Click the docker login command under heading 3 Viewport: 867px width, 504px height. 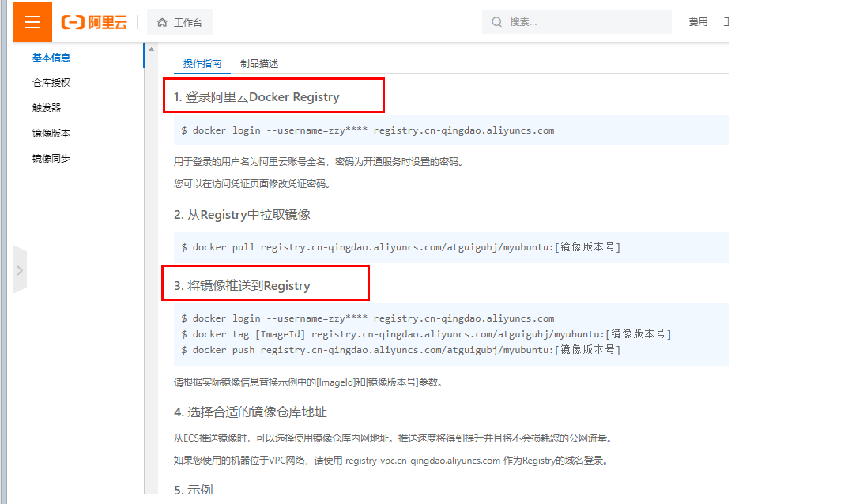tap(368, 318)
